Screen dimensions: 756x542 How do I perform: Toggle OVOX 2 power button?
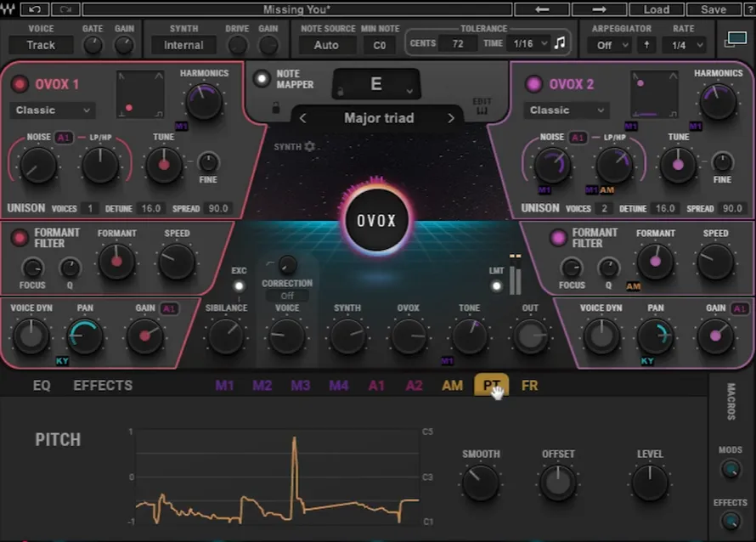coord(533,84)
